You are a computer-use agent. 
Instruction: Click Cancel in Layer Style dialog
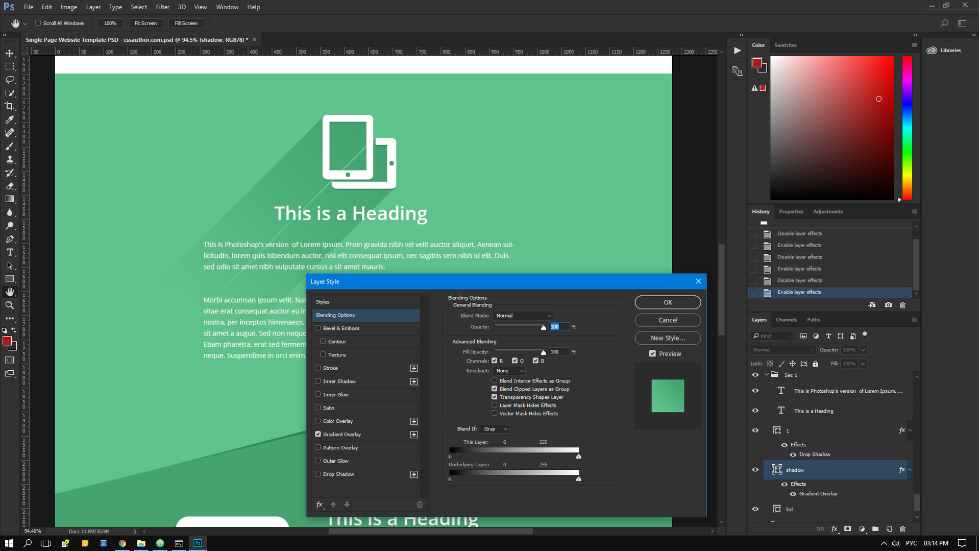pyautogui.click(x=668, y=320)
